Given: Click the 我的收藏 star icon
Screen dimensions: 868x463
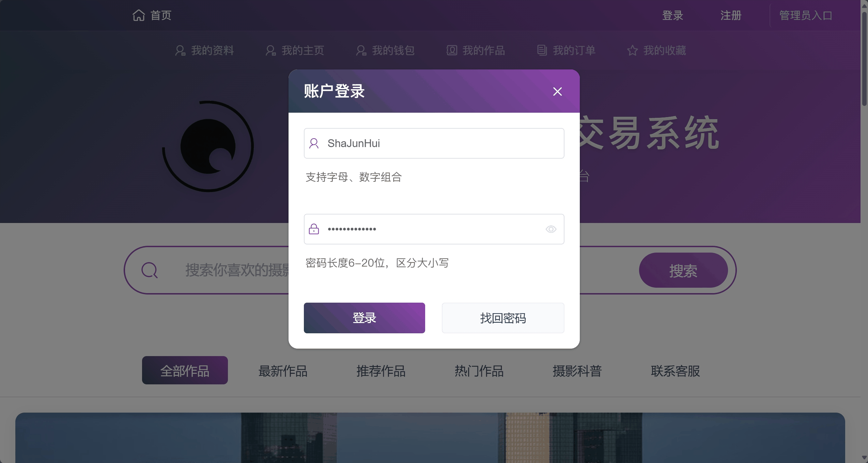Looking at the screenshot, I should (x=632, y=50).
